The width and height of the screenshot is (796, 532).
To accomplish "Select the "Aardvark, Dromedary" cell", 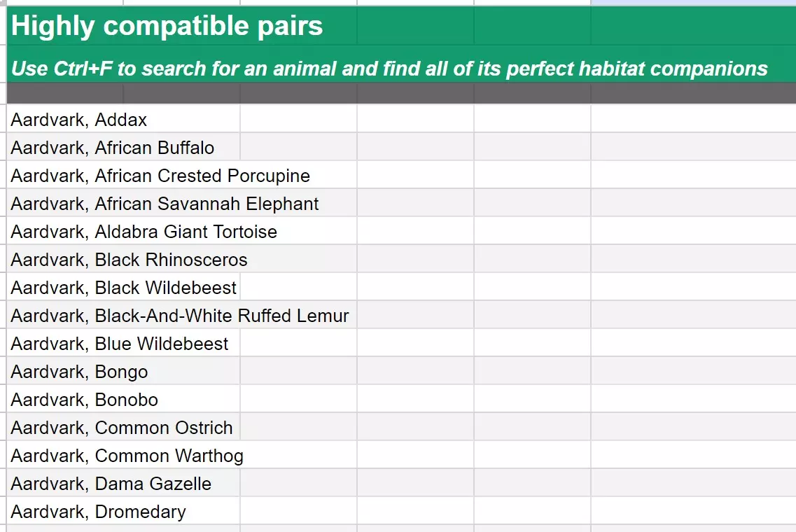I will point(99,512).
